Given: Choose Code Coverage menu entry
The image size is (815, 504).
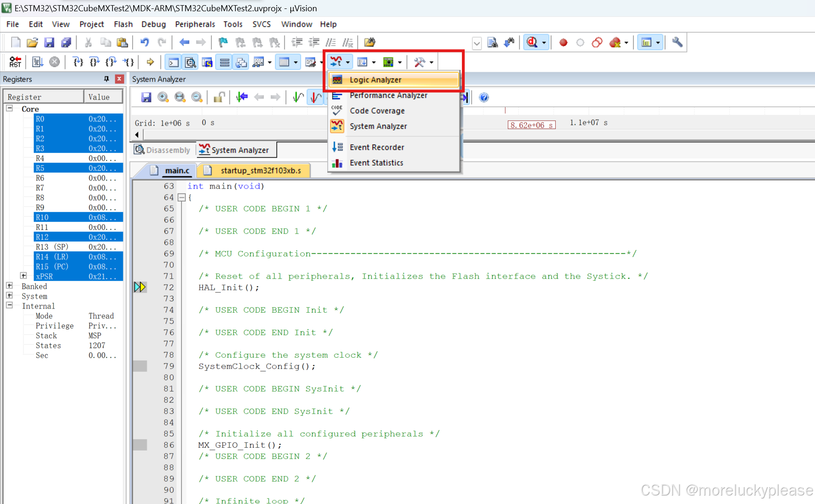Looking at the screenshot, I should pos(393,111).
